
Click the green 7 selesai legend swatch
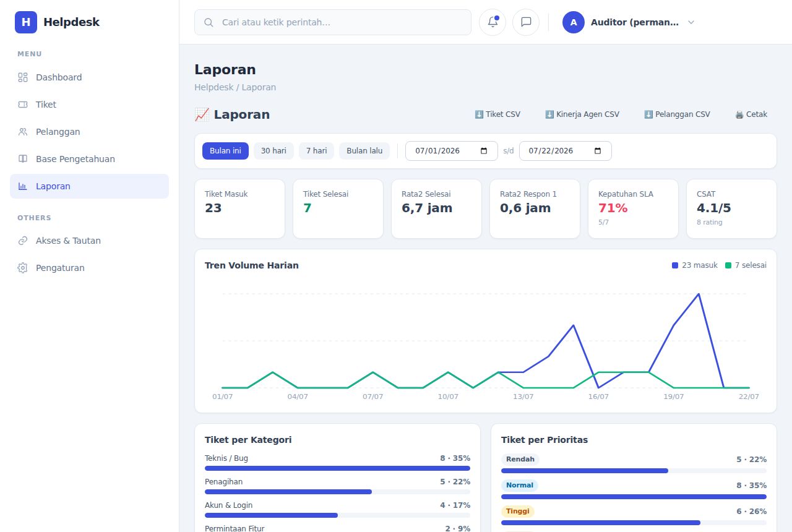[x=728, y=265]
